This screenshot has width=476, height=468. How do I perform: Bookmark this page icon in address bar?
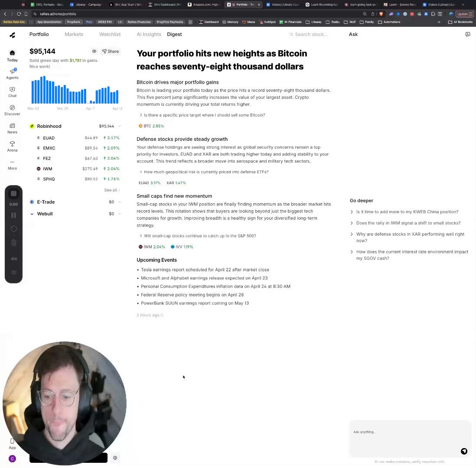[26, 14]
